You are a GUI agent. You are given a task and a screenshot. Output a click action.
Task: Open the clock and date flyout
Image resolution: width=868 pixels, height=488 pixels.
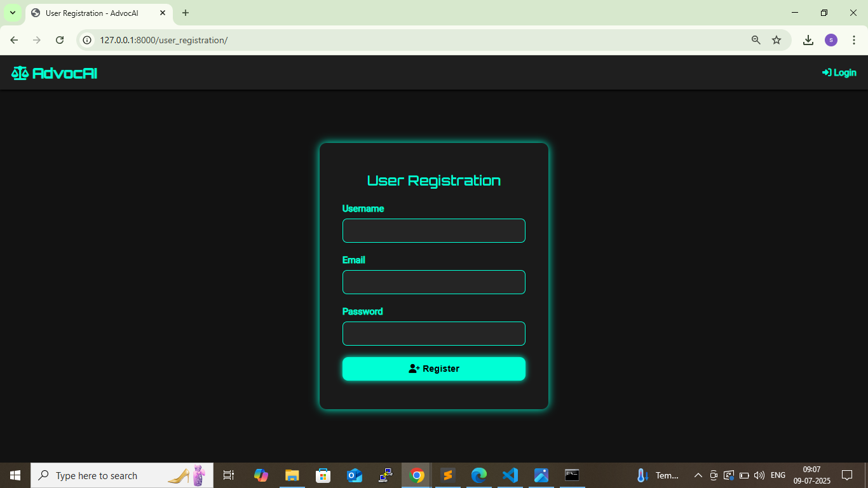(811, 475)
